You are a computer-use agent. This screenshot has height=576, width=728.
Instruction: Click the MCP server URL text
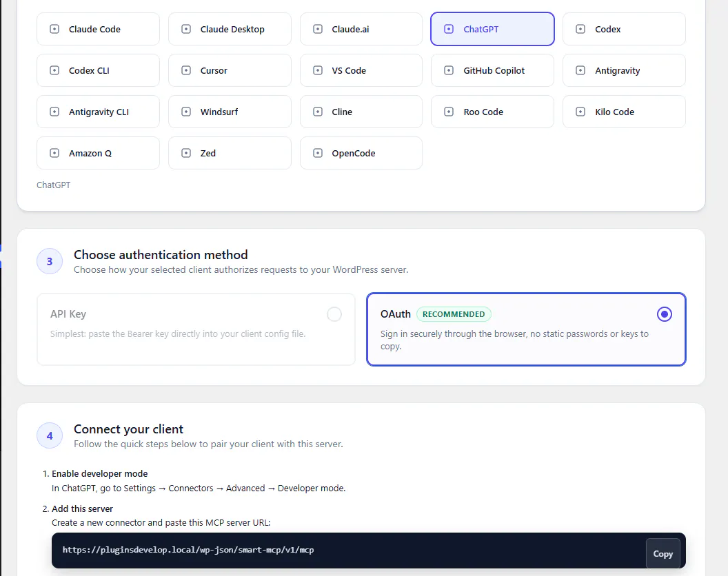(188, 550)
